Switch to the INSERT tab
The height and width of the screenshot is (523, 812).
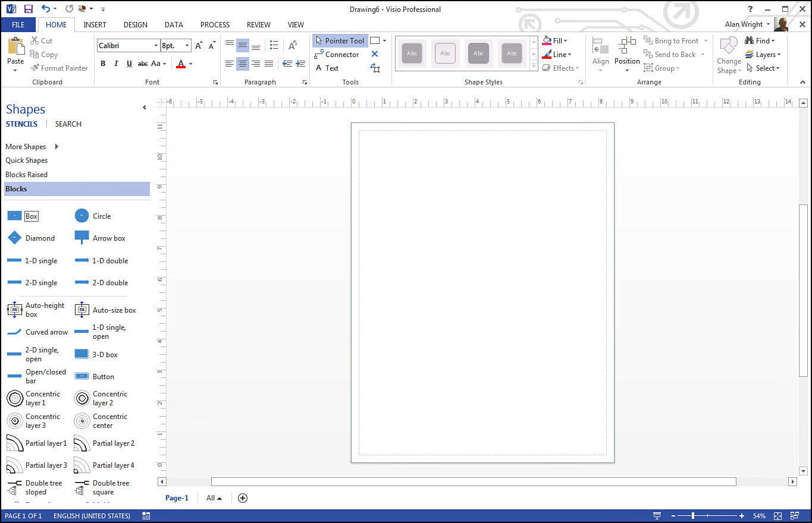(95, 24)
